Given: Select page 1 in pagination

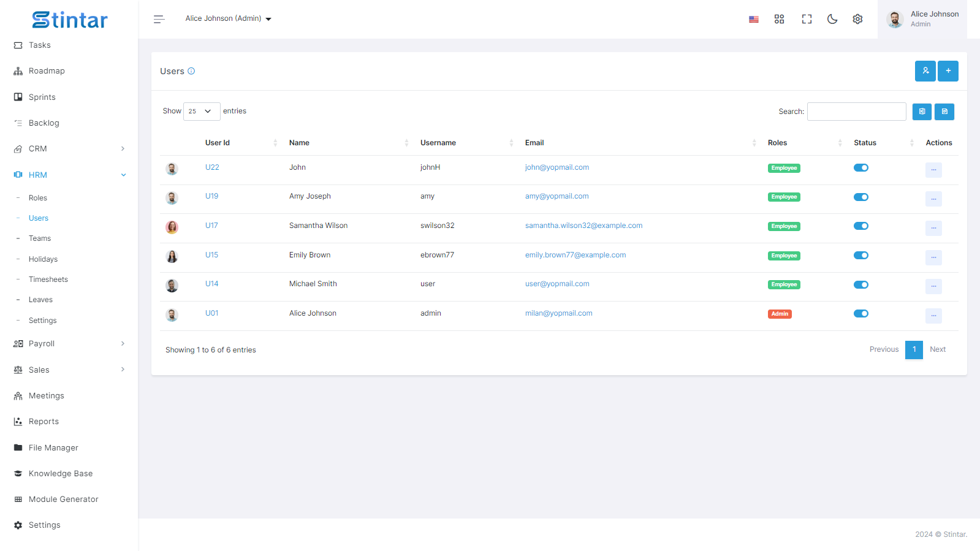Looking at the screenshot, I should click(x=914, y=349).
